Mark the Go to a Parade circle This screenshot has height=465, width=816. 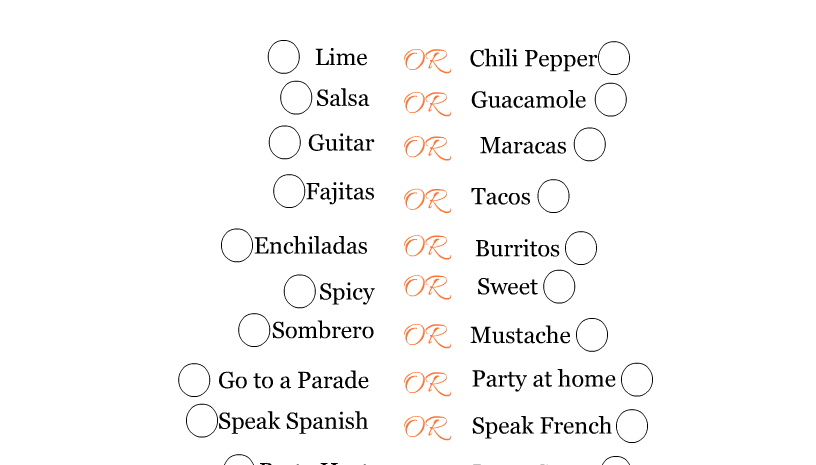coord(194,380)
